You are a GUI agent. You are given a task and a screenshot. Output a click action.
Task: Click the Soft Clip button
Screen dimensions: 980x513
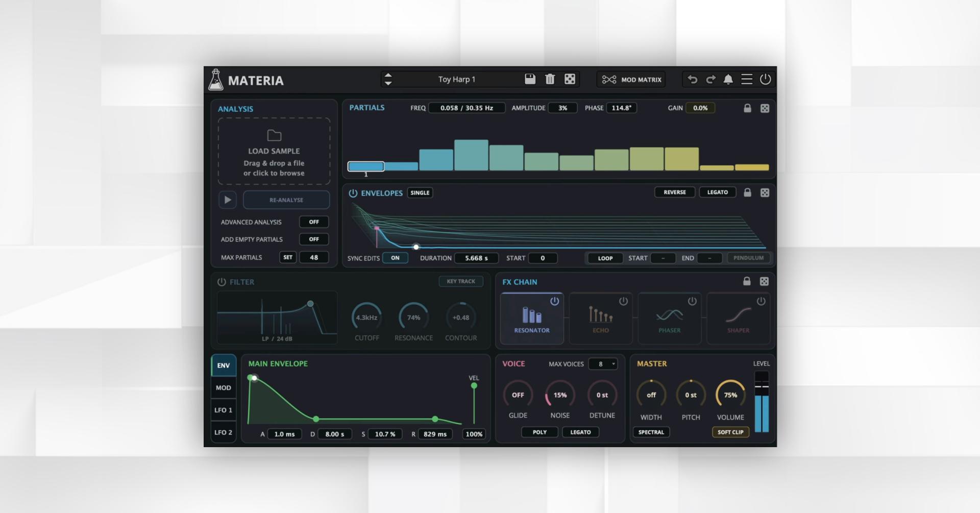click(x=730, y=432)
